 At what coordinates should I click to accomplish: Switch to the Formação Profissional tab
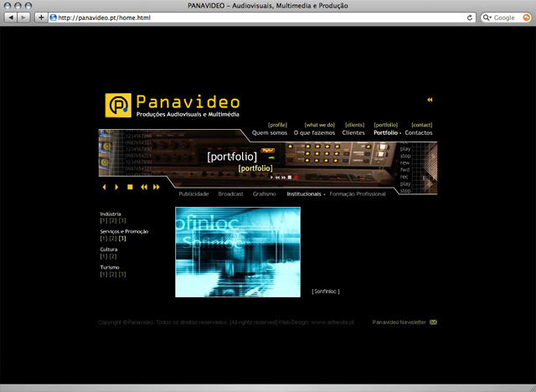358,193
